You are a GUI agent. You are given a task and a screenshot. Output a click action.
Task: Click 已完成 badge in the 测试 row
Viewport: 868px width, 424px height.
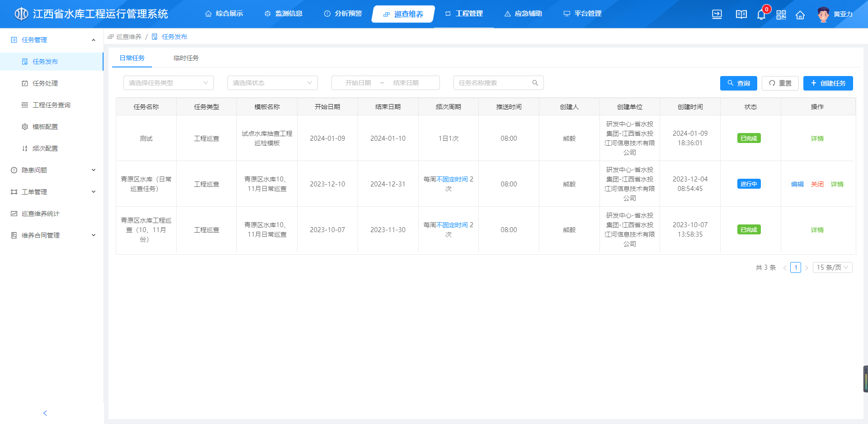coord(749,138)
